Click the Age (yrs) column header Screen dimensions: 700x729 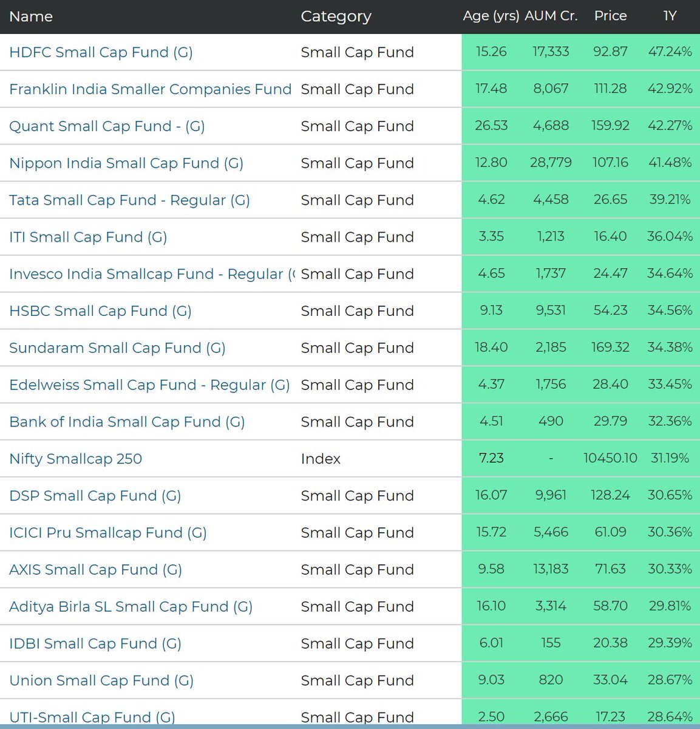click(491, 17)
